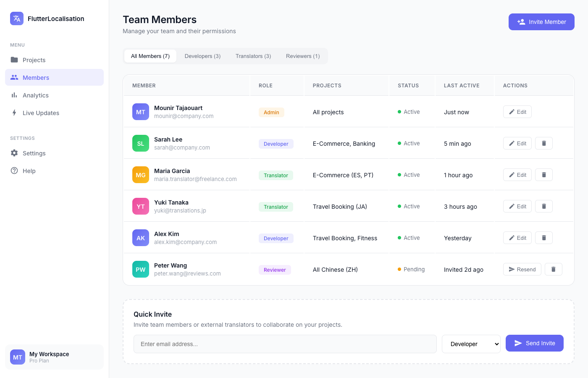Click the Live Updates lightning bolt icon
Viewport: 588px width, 378px height.
(14, 113)
